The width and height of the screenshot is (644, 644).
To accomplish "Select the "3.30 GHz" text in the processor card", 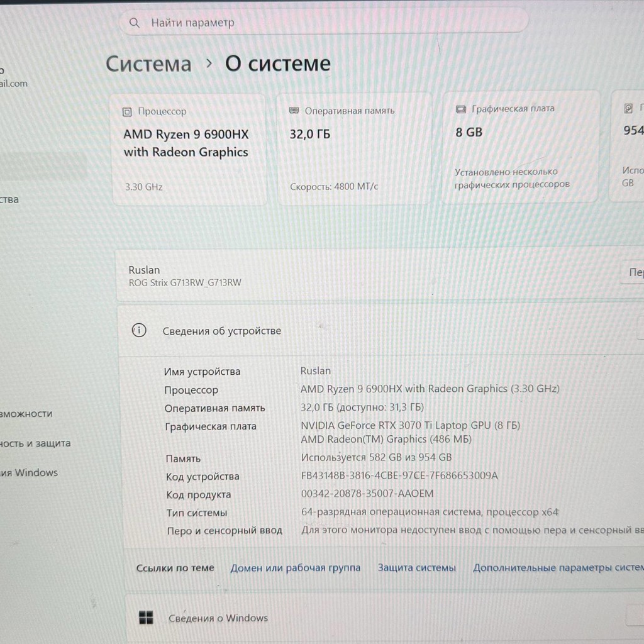I will click(144, 187).
